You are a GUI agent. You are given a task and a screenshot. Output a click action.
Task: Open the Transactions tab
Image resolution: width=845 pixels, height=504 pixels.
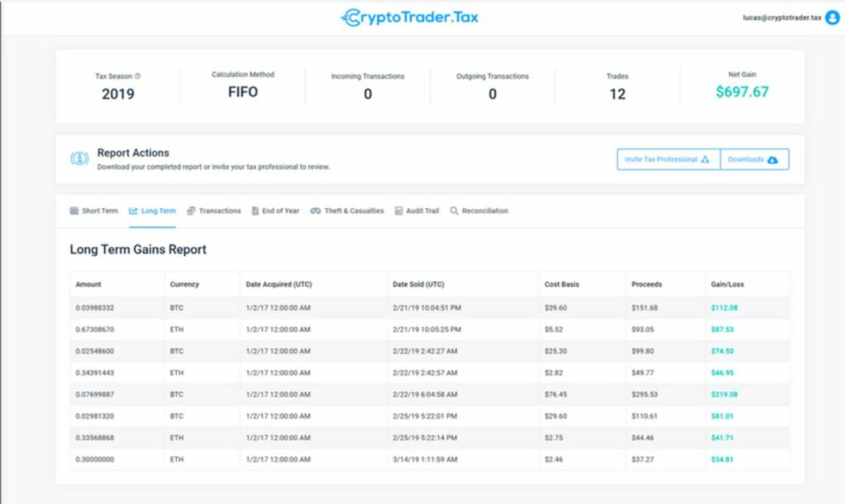[x=214, y=210]
